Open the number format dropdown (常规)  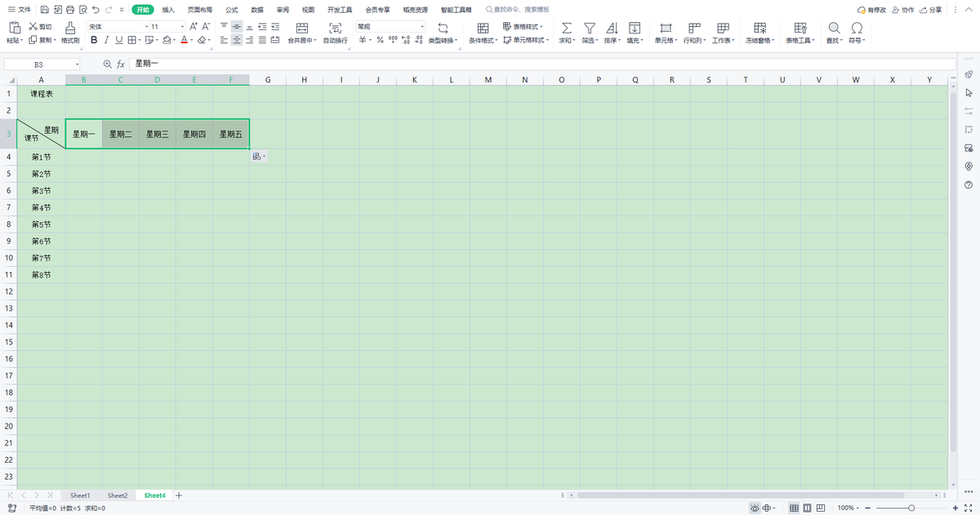click(x=390, y=27)
